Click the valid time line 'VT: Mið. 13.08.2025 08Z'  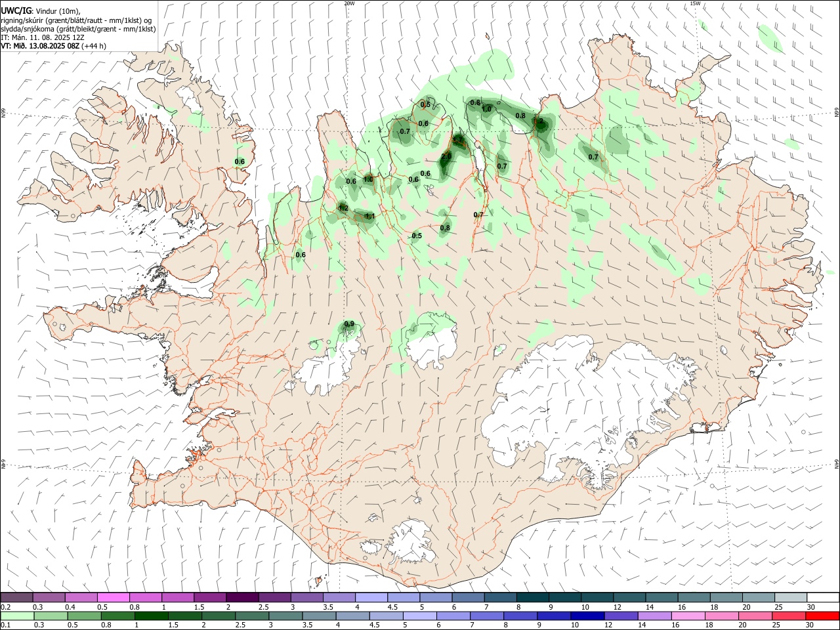tap(41, 46)
